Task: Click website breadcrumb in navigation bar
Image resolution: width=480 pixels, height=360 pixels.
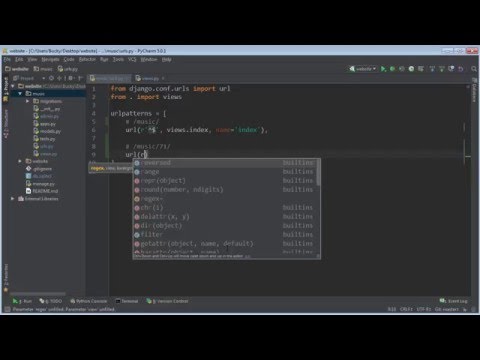Action: tap(17, 69)
